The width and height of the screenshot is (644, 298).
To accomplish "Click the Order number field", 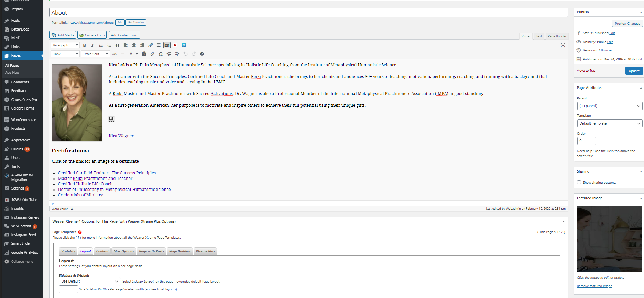I will pos(587,141).
